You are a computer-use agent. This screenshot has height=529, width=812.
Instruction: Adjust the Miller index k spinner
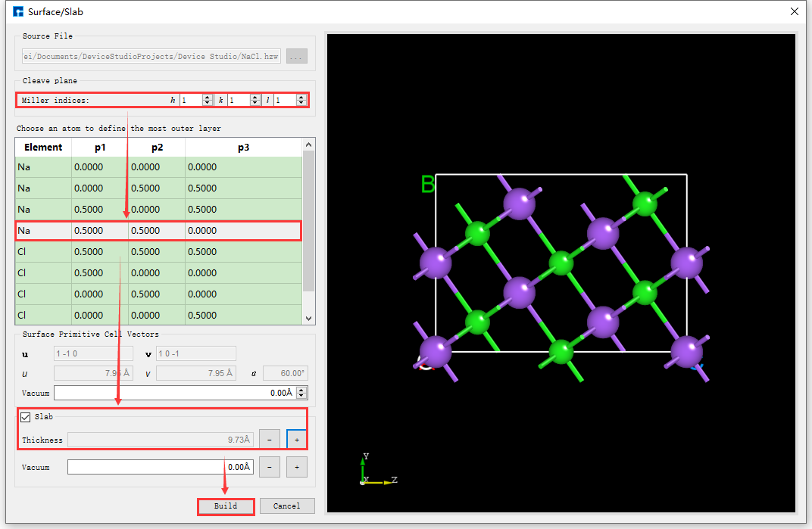tap(255, 100)
